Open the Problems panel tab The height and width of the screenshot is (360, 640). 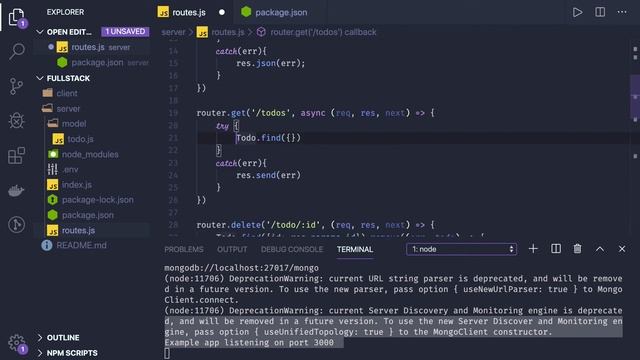pyautogui.click(x=184, y=249)
